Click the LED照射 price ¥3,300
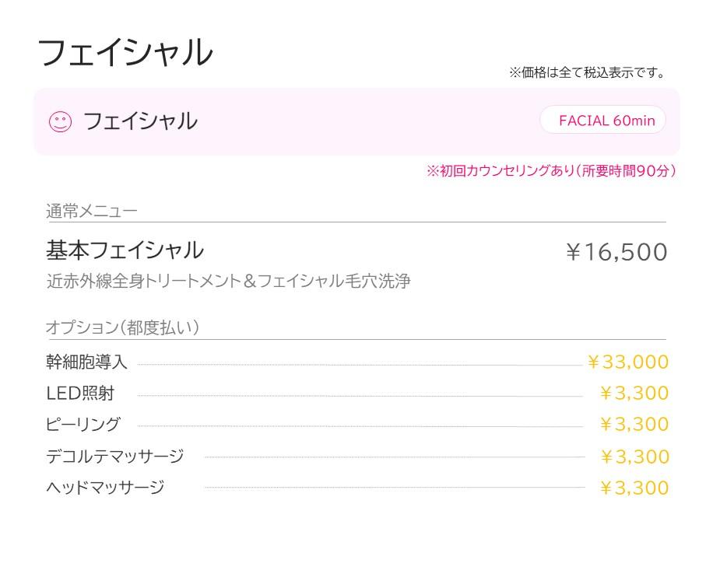The width and height of the screenshot is (706, 588). tap(634, 394)
